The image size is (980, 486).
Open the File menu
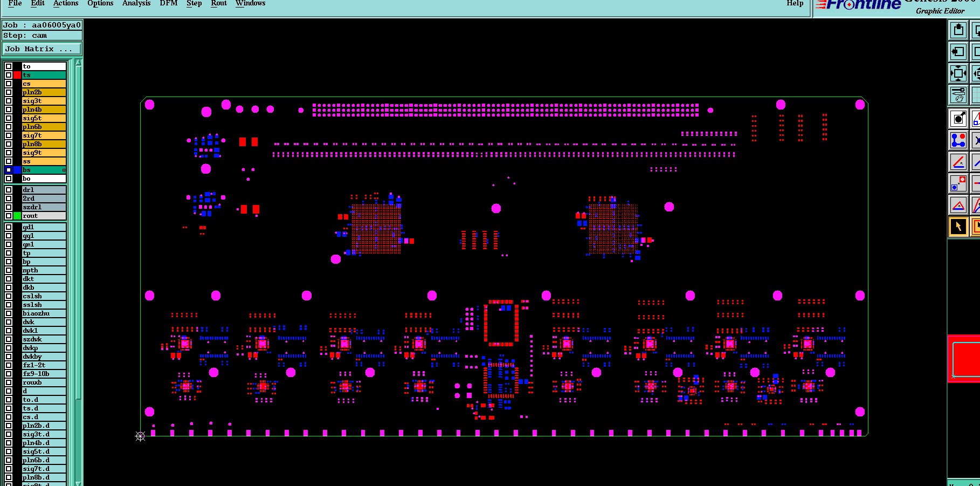15,3
